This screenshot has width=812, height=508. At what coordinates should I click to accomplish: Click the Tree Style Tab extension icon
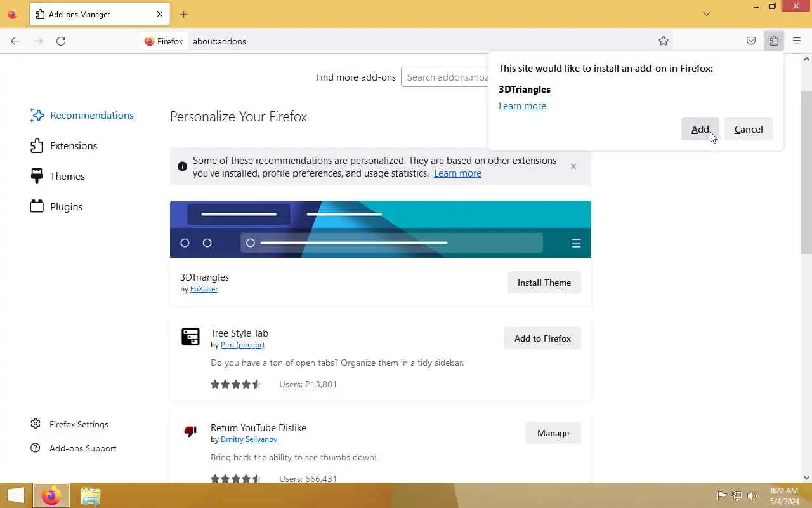(x=190, y=337)
